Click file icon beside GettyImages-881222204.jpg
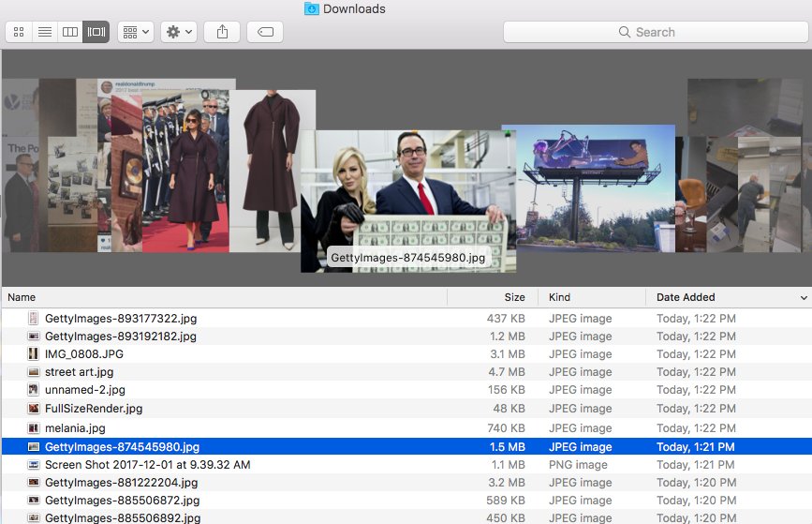Viewport: 812px width, 524px height. [34, 483]
